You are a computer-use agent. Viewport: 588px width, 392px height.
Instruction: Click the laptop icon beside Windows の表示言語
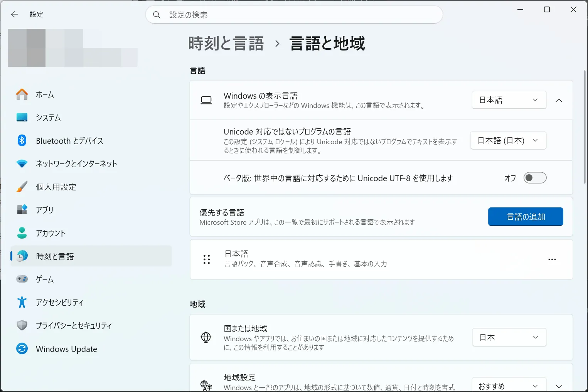(206, 100)
